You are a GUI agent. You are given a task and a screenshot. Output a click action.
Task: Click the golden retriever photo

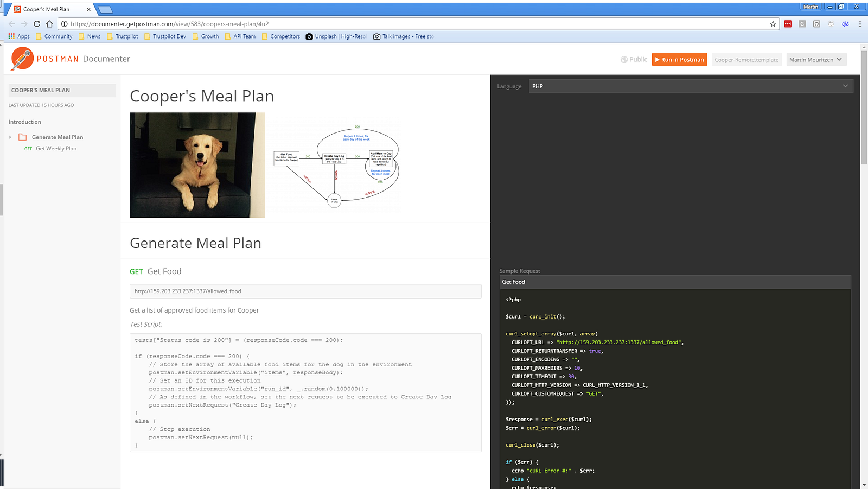point(197,165)
